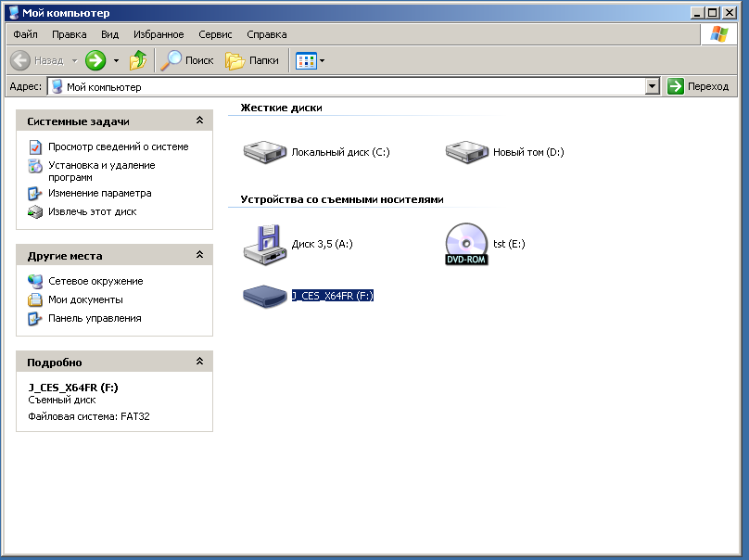Open the Справка menu

pos(267,34)
